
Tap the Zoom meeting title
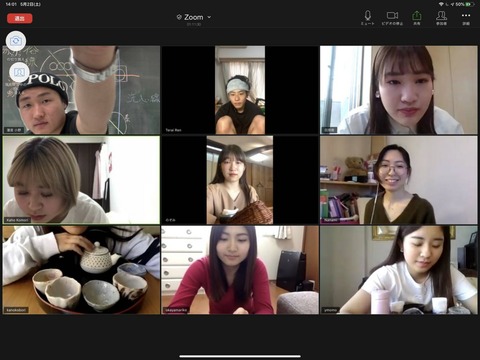[x=194, y=17]
